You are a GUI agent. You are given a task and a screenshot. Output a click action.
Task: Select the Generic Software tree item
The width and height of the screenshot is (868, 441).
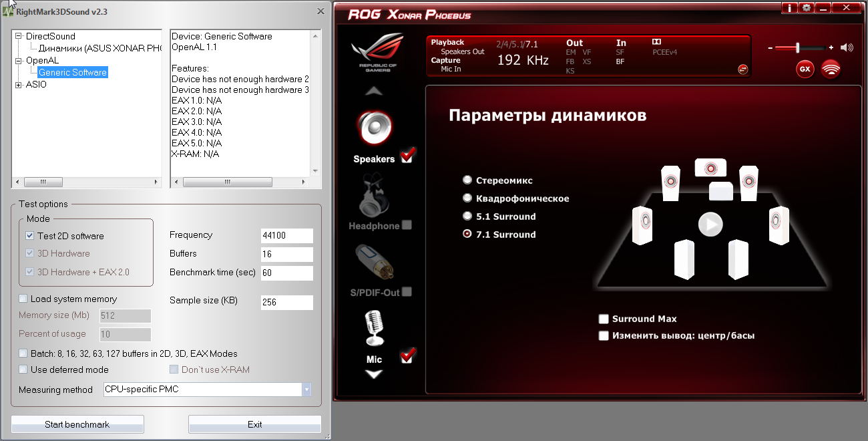[73, 72]
